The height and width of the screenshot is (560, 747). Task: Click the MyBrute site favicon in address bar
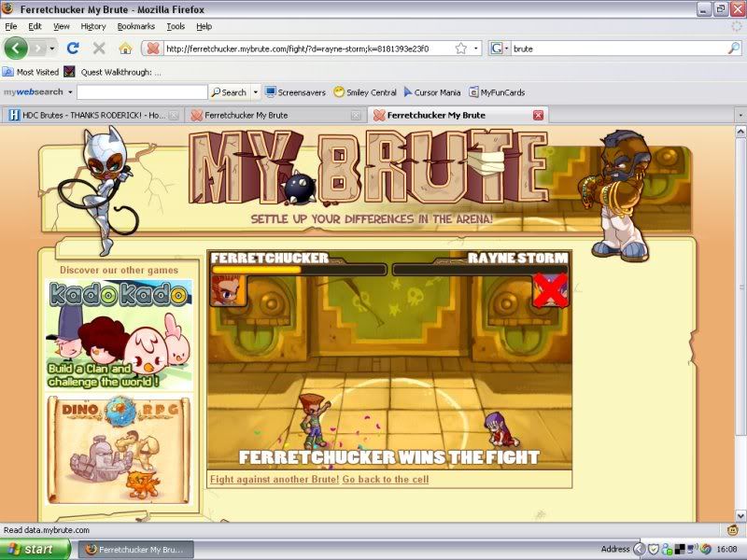[153, 49]
